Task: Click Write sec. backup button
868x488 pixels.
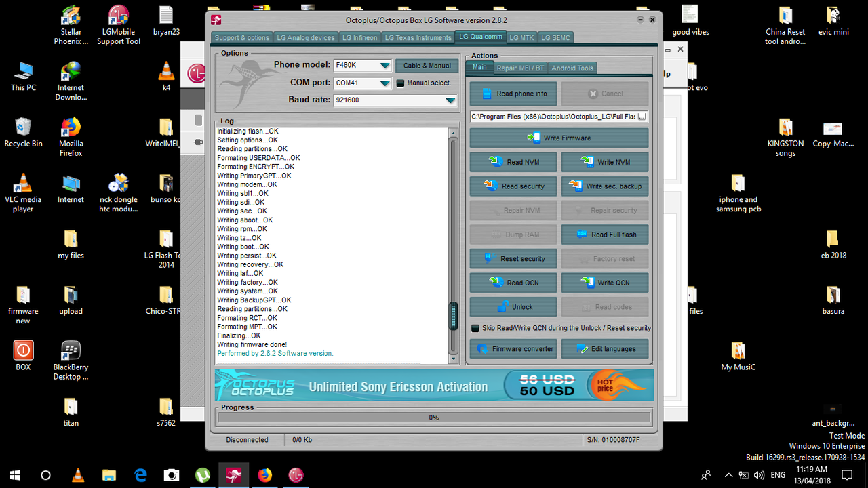Action: pyautogui.click(x=605, y=186)
